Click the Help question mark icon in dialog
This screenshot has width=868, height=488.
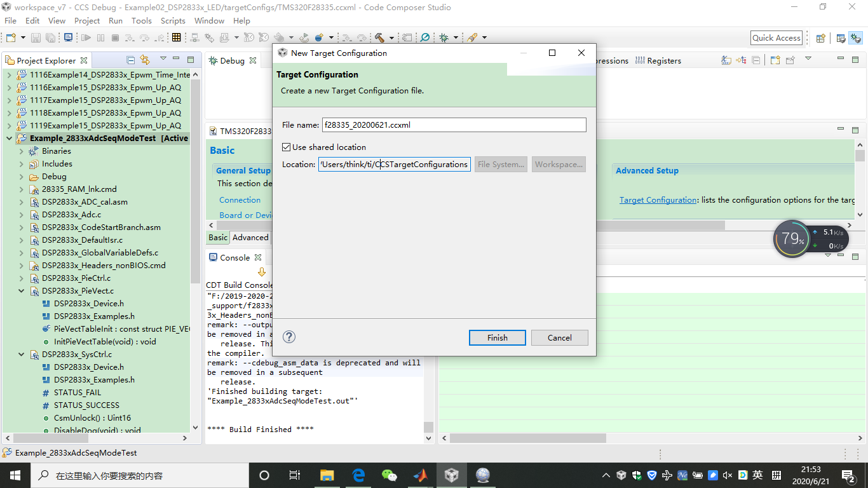[289, 337]
